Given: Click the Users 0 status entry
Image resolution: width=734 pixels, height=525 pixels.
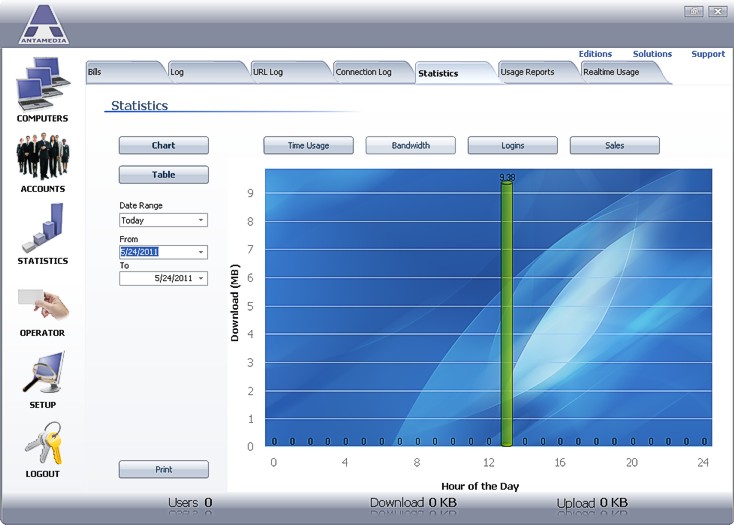Looking at the screenshot, I should [190, 503].
